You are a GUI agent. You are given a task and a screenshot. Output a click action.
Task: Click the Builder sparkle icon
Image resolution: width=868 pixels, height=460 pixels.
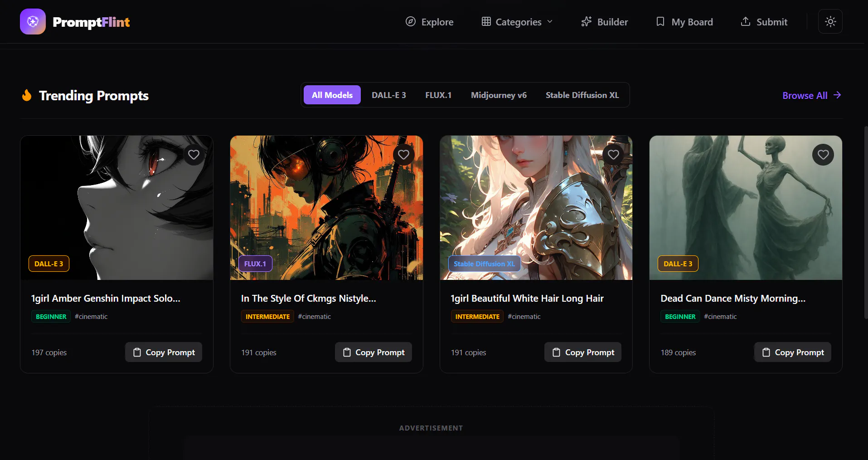click(x=587, y=21)
